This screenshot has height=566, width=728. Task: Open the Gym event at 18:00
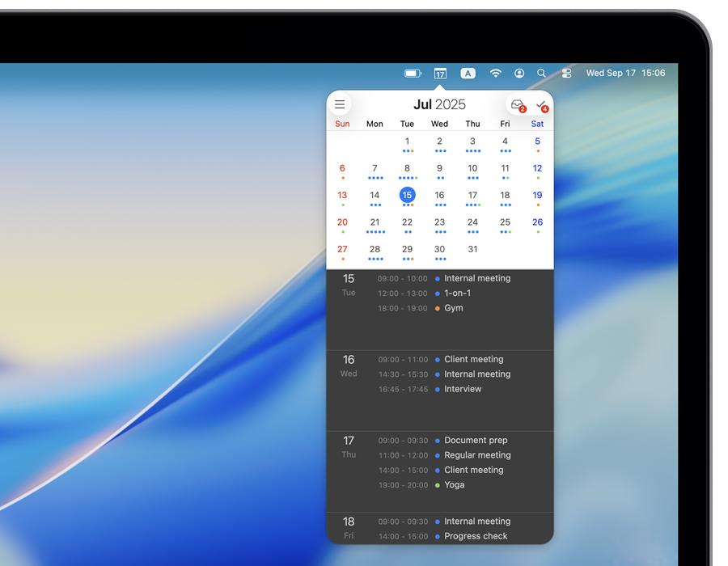tap(454, 308)
